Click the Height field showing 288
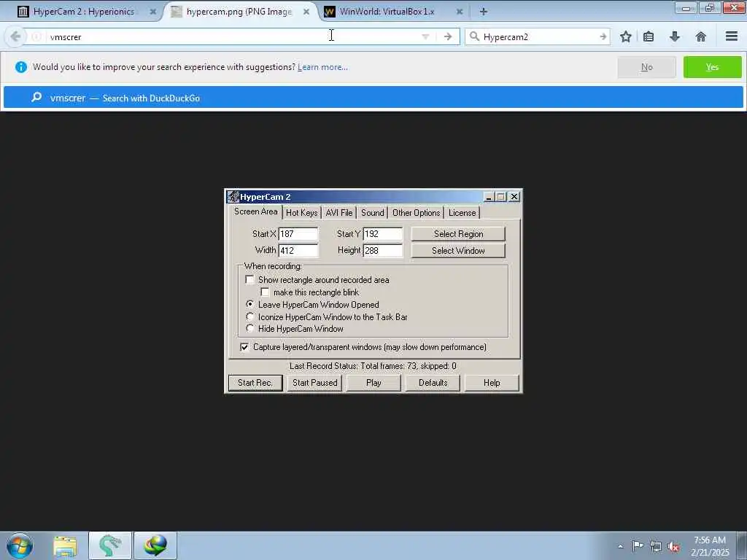Image resolution: width=747 pixels, height=560 pixels. [382, 251]
